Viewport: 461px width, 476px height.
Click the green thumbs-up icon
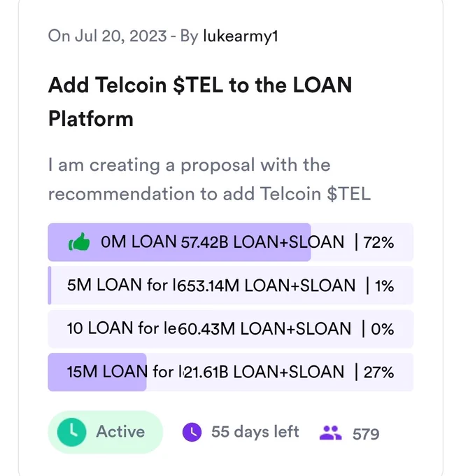click(79, 242)
